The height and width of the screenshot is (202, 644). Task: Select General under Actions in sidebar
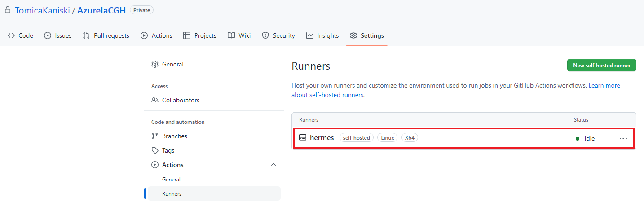[x=171, y=179]
